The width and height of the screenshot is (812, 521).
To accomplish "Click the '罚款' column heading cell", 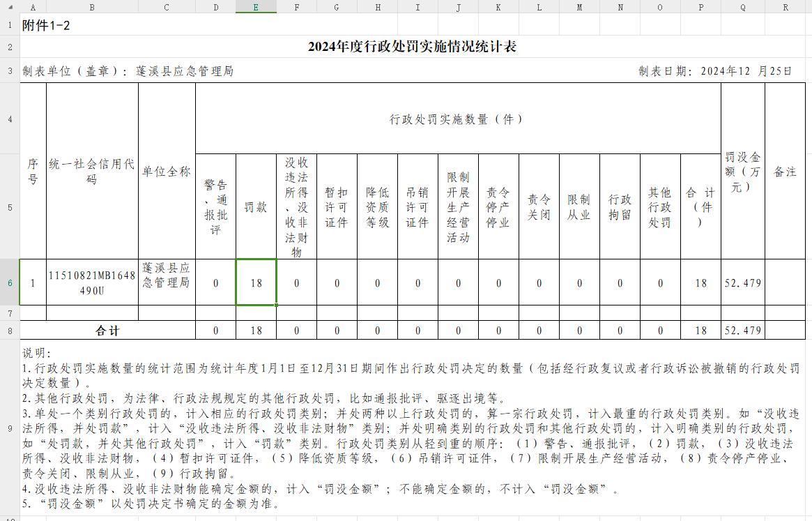I will (256, 207).
